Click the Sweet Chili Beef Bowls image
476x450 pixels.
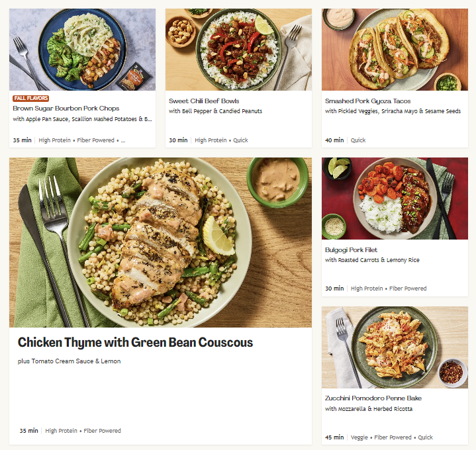click(x=238, y=50)
